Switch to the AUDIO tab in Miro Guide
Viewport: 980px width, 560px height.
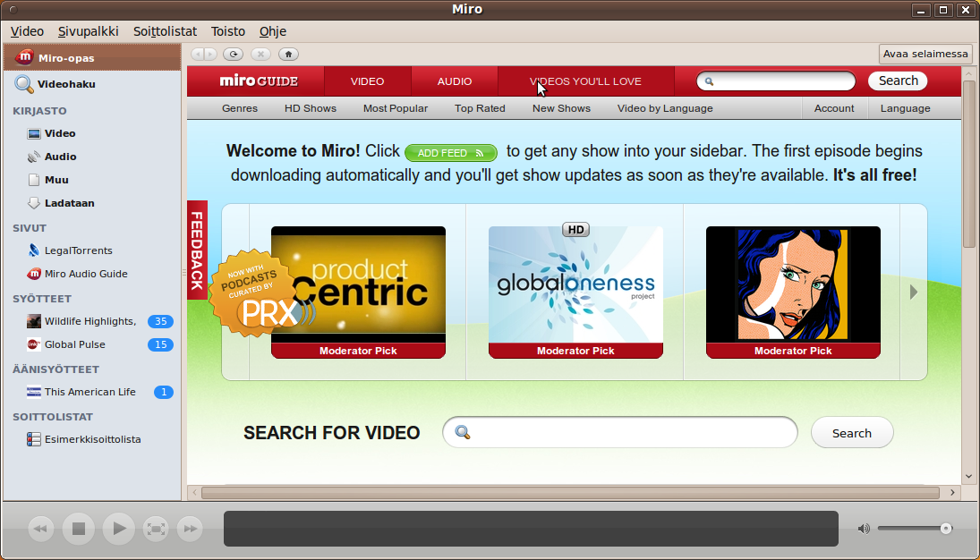click(455, 81)
